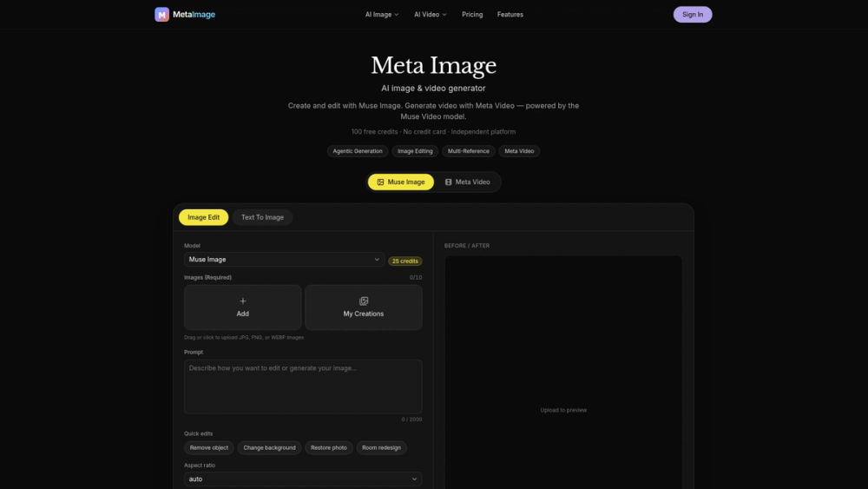Open the Image Edit tab

[203, 217]
